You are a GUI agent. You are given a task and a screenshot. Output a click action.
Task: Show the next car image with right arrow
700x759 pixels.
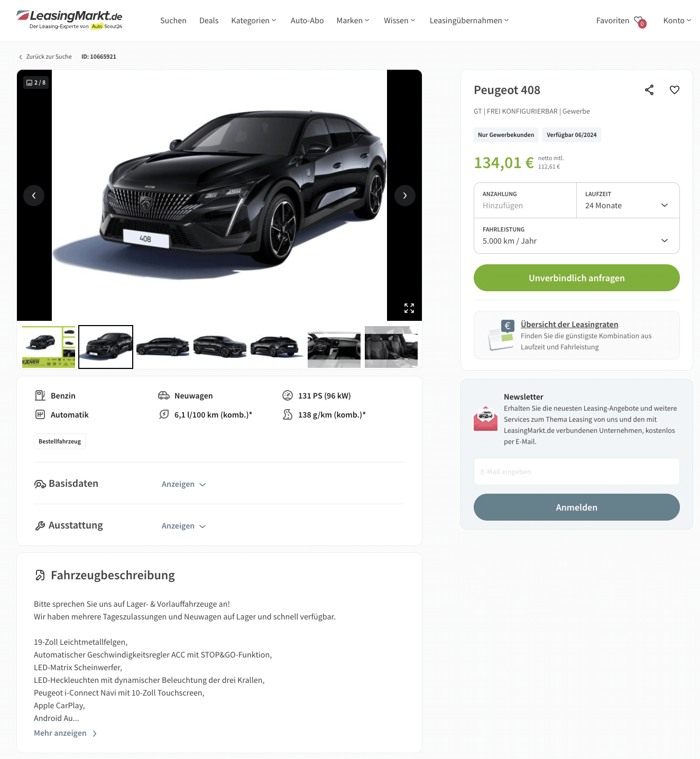[405, 196]
